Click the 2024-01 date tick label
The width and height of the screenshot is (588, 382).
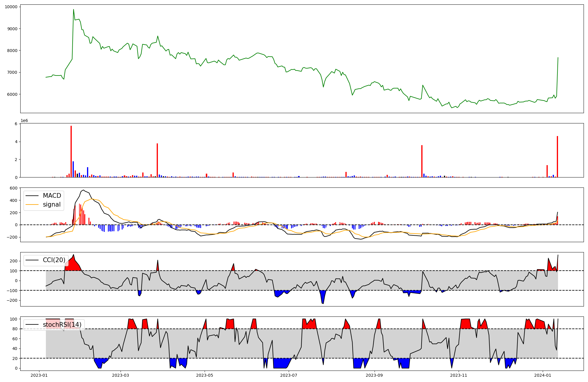pos(543,375)
